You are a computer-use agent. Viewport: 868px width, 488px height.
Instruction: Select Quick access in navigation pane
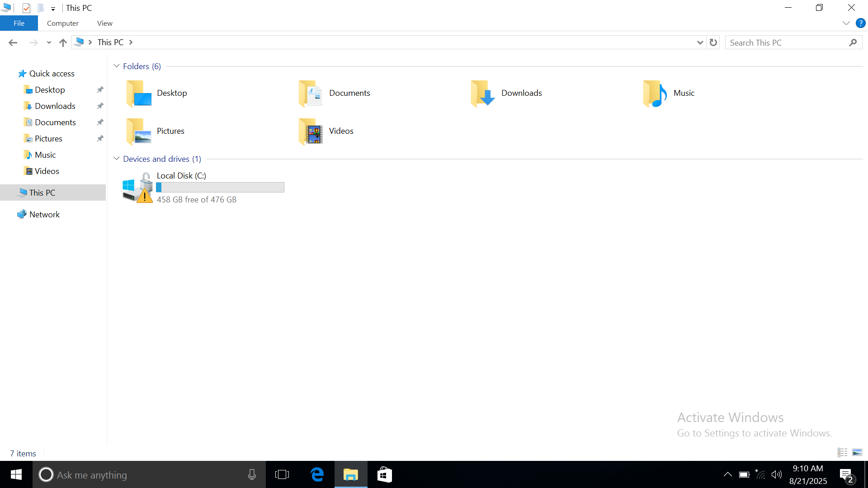52,74
